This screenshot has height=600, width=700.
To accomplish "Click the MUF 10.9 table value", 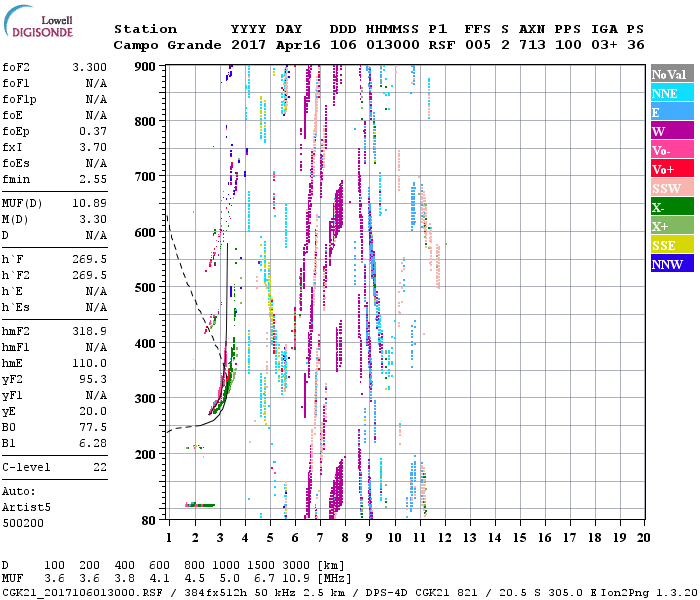I will coord(296,579).
